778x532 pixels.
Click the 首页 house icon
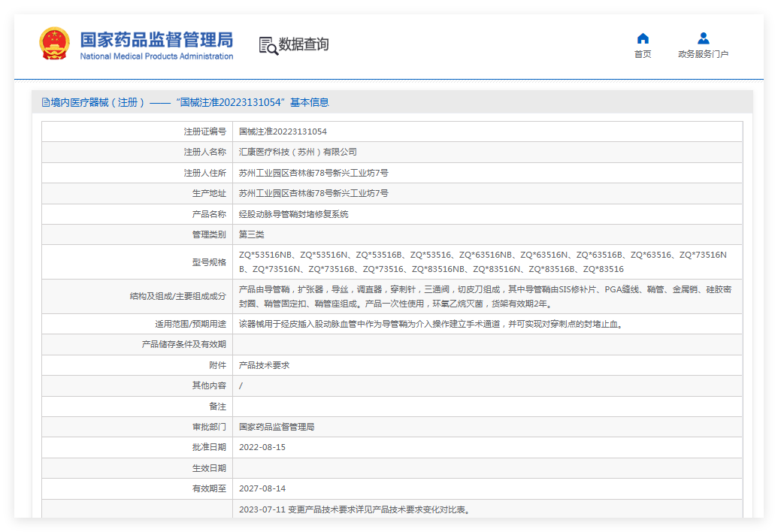(x=643, y=38)
